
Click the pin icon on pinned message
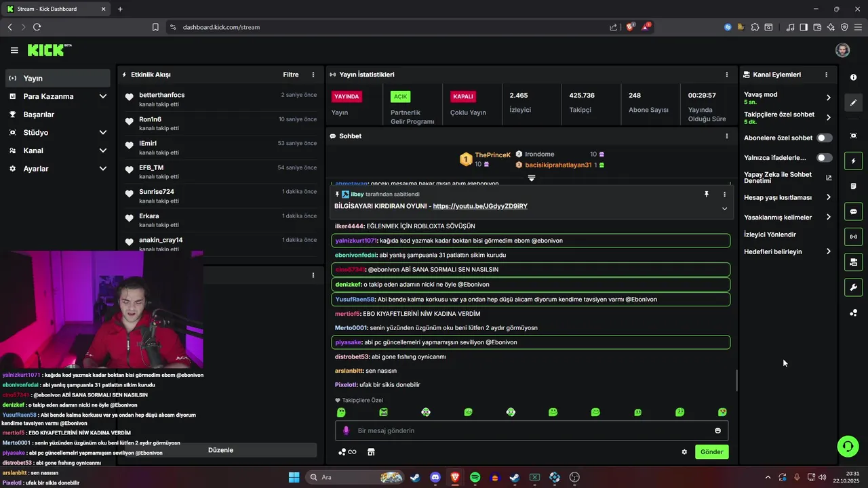[706, 195]
